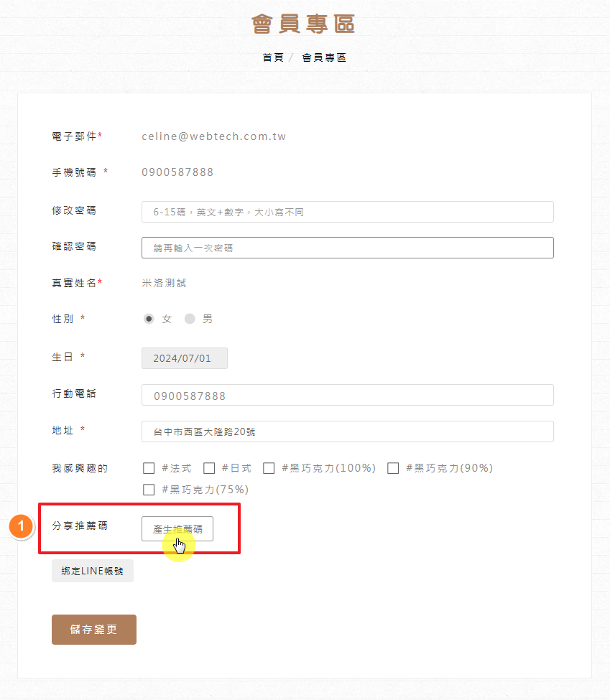Viewport: 610px width, 700px height.
Task: Click the email address celine@webtech.com.tw text
Action: pyautogui.click(x=213, y=136)
